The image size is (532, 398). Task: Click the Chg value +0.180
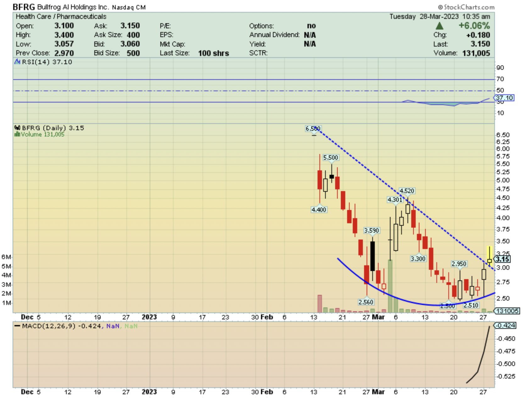click(x=478, y=35)
